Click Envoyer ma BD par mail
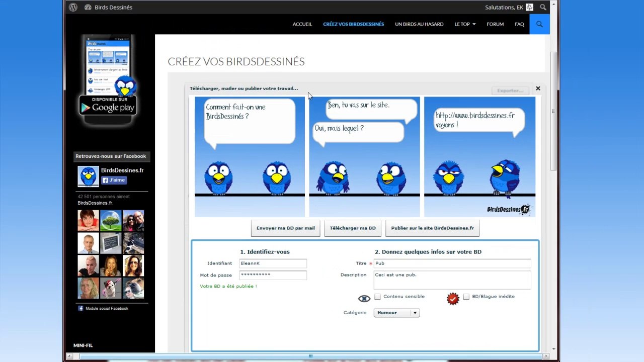Screen dimensions: 644x362 285,228
